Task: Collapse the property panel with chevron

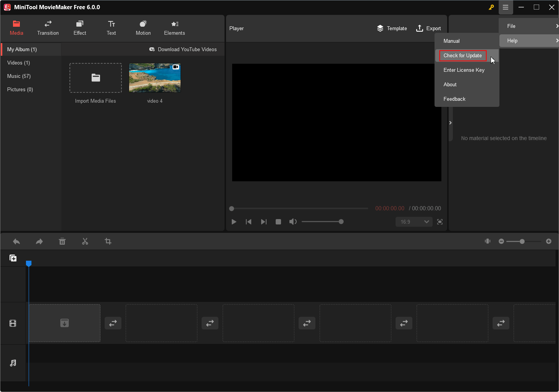Action: tap(451, 123)
